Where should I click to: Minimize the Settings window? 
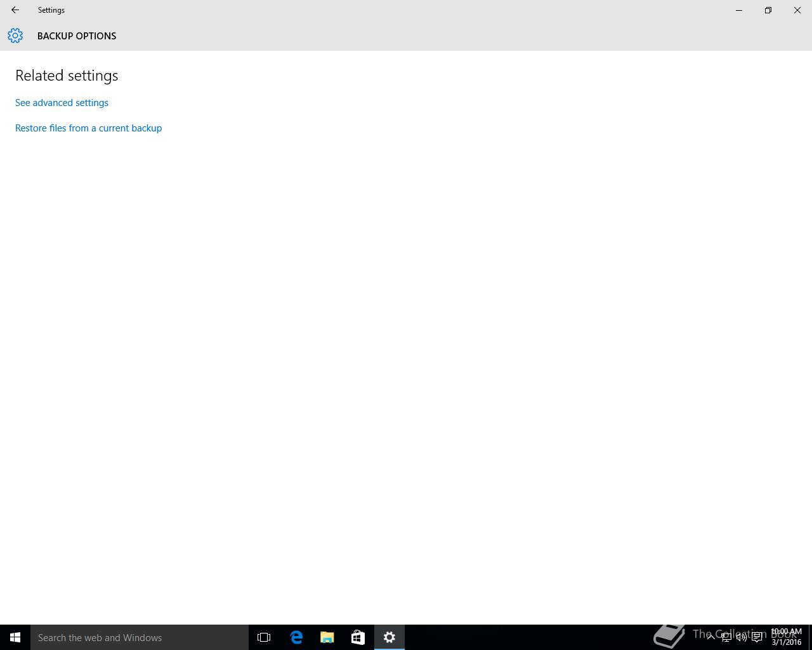739,10
